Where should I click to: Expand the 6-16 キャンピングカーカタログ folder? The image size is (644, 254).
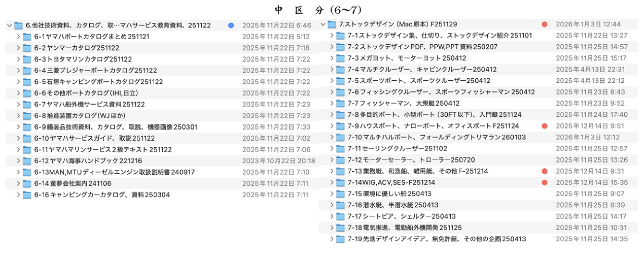tap(18, 195)
